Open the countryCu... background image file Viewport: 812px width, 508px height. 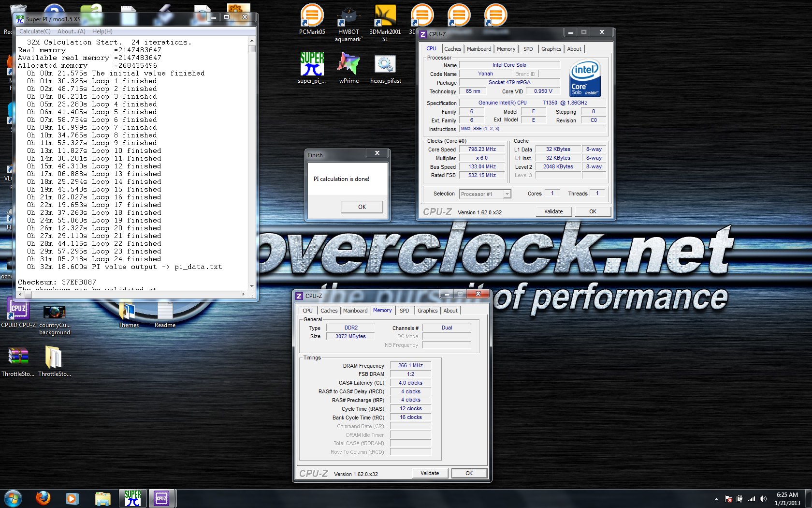pyautogui.click(x=55, y=319)
